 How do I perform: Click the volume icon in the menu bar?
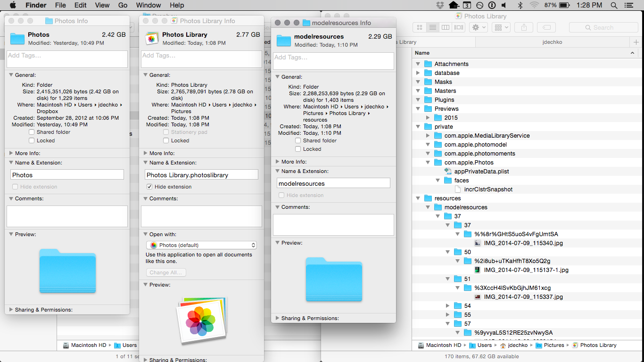pyautogui.click(x=504, y=5)
